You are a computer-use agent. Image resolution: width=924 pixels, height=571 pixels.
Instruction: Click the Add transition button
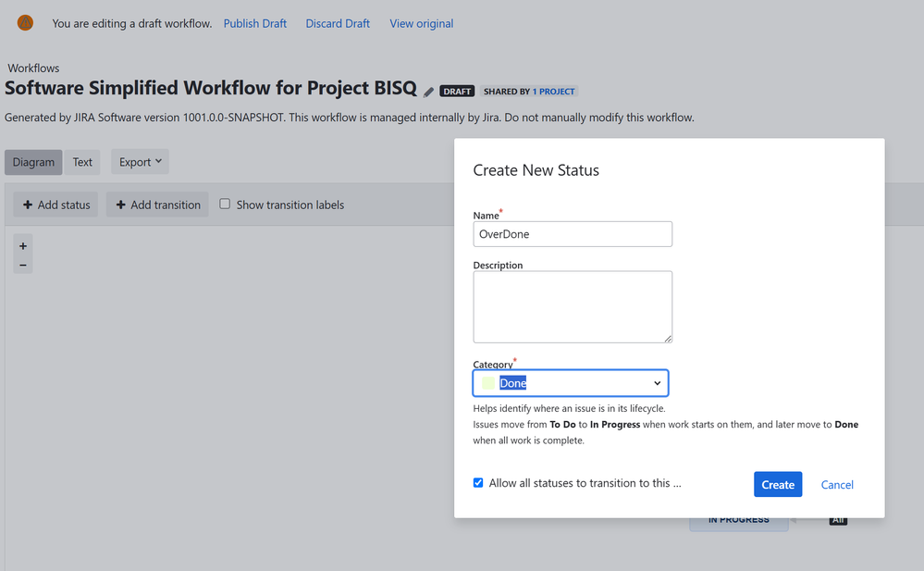tap(157, 205)
